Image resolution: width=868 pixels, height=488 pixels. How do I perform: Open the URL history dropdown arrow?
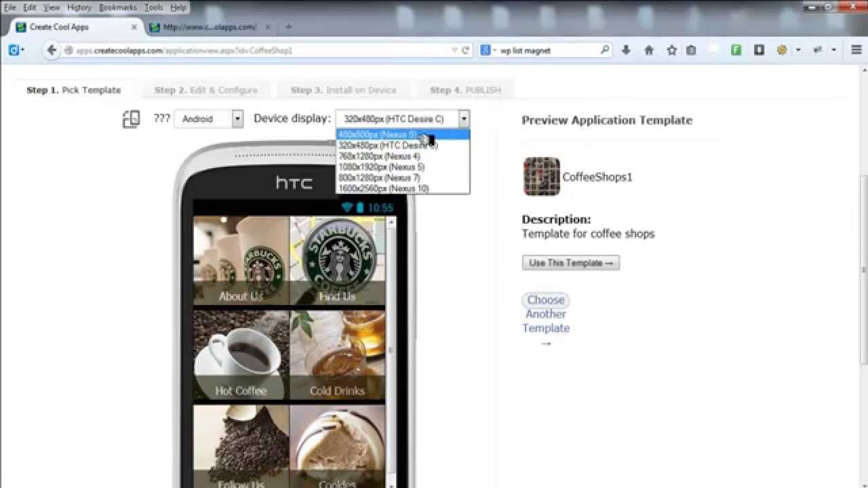[454, 50]
